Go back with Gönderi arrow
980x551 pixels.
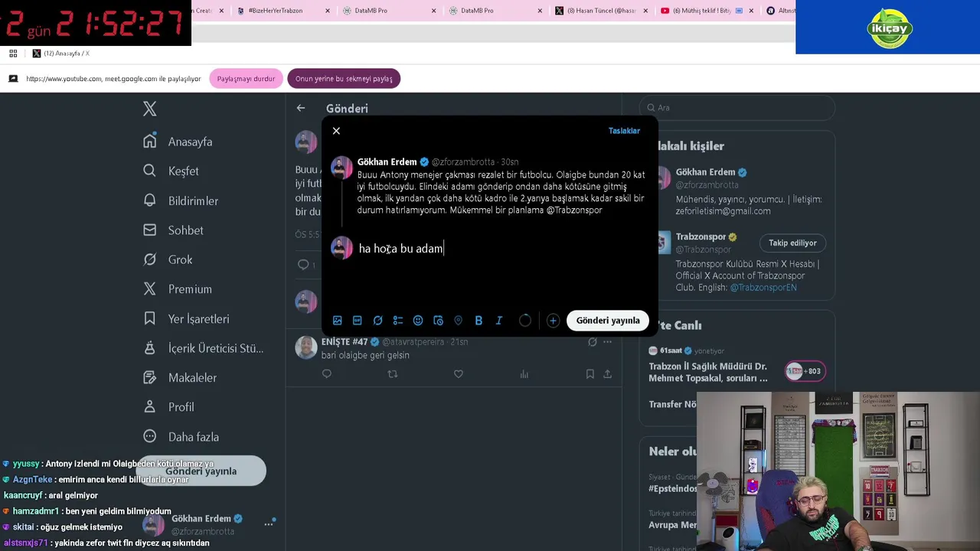[301, 109]
